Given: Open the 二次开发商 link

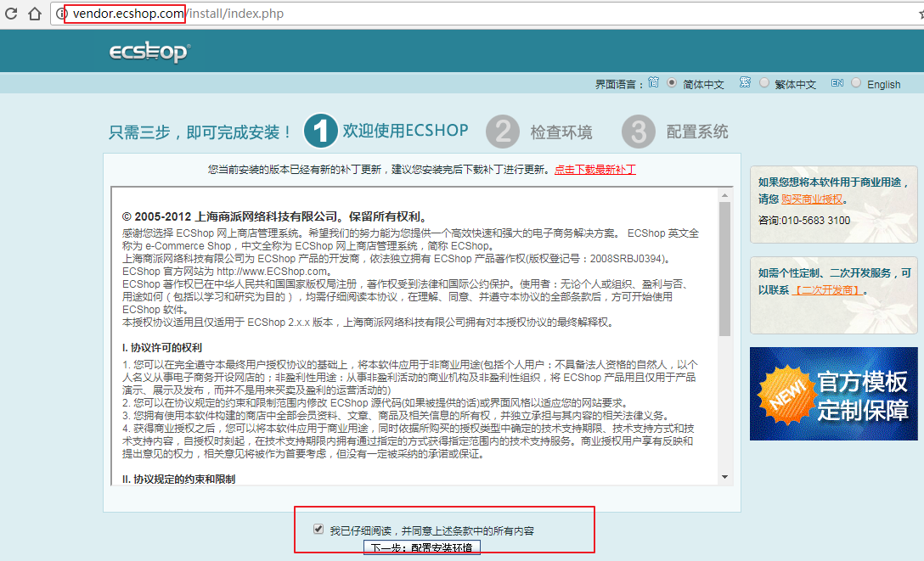Looking at the screenshot, I should [826, 290].
